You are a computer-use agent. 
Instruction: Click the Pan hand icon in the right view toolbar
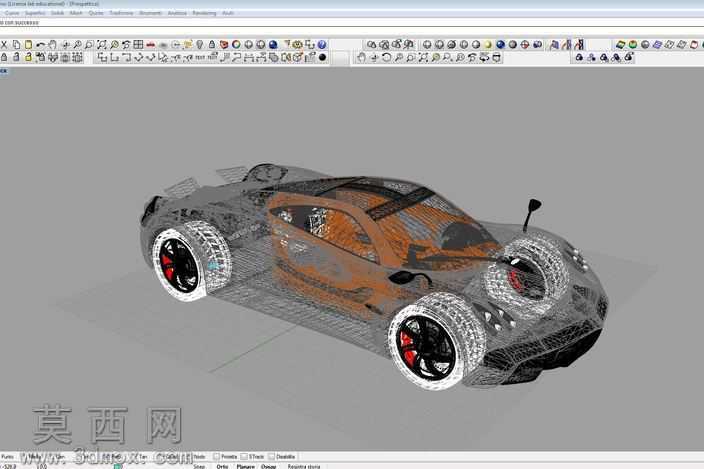pos(361,57)
